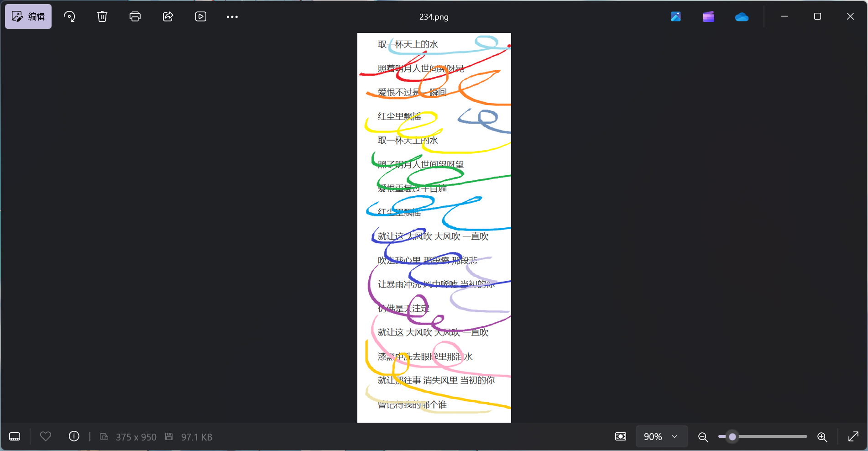Open the three-dot more options menu

coord(232,17)
